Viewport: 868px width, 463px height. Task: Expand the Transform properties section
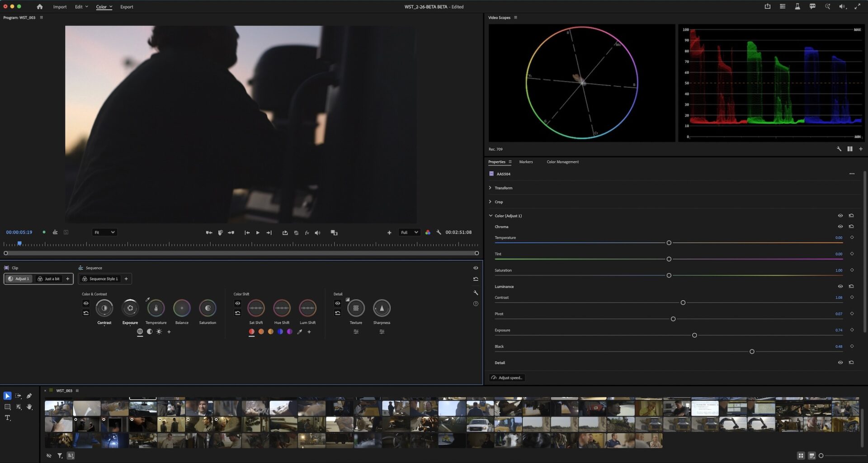click(x=490, y=188)
